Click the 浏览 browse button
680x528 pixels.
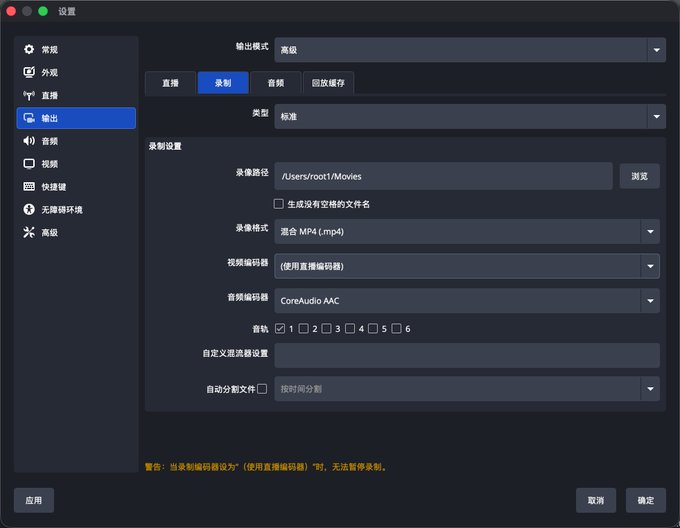click(640, 176)
